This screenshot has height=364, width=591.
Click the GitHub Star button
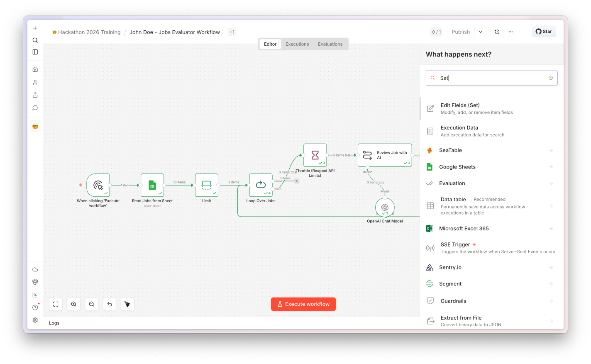[544, 32]
